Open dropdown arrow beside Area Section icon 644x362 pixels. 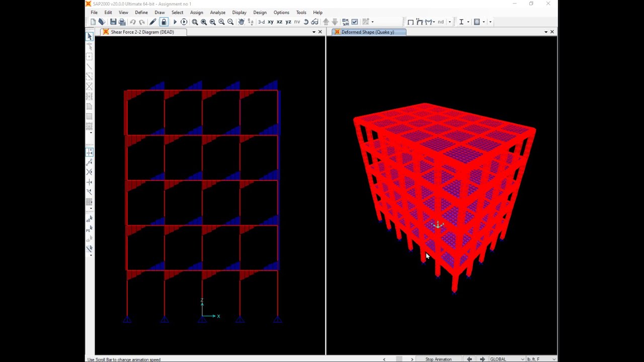pyautogui.click(x=484, y=22)
